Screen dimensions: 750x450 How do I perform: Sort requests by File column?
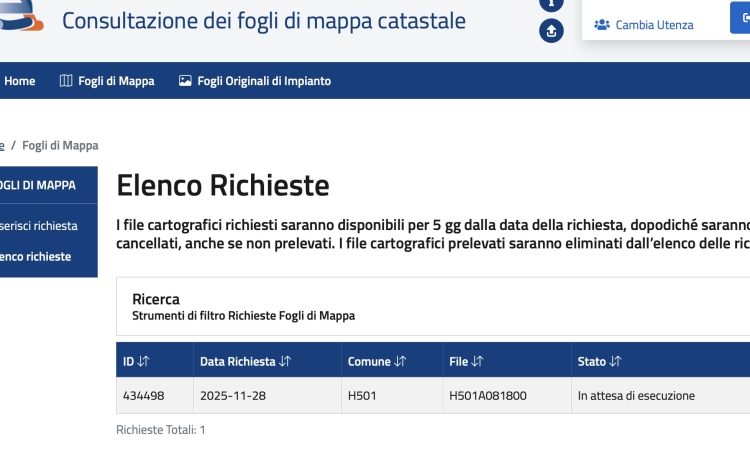(x=477, y=361)
